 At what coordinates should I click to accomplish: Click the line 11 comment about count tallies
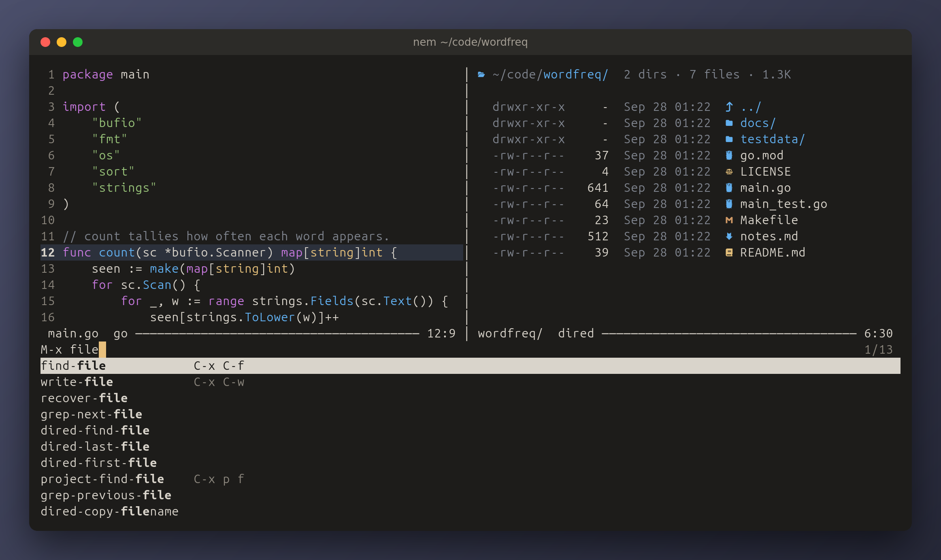[x=226, y=236]
